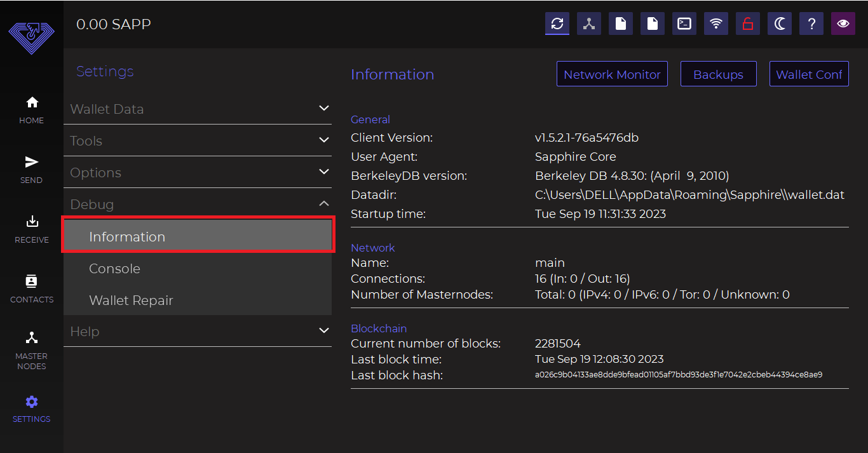Click the terminal console icon in top toolbar

(684, 24)
